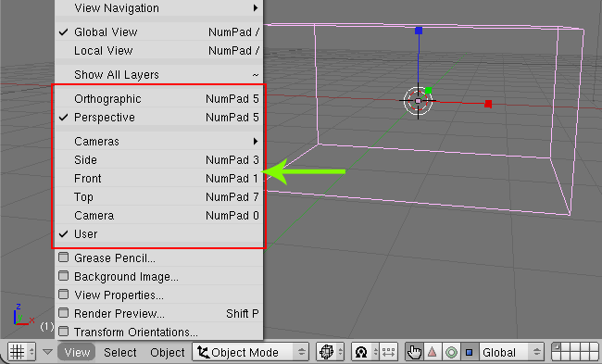Click the View menu in the header
Image resolution: width=602 pixels, height=364 pixels.
77,352
